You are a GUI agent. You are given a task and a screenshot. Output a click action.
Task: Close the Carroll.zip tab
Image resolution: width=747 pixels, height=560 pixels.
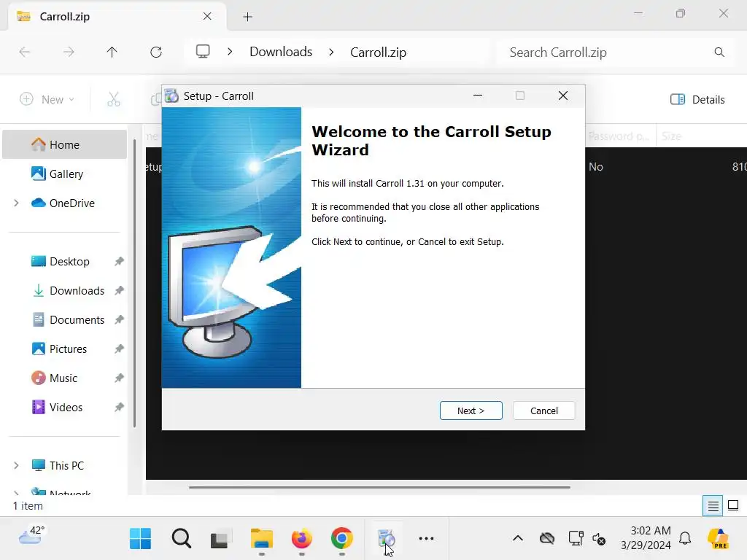click(x=207, y=16)
